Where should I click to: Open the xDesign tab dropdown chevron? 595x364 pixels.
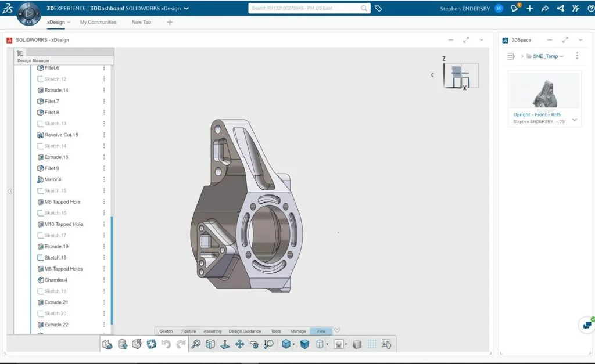[x=69, y=22]
